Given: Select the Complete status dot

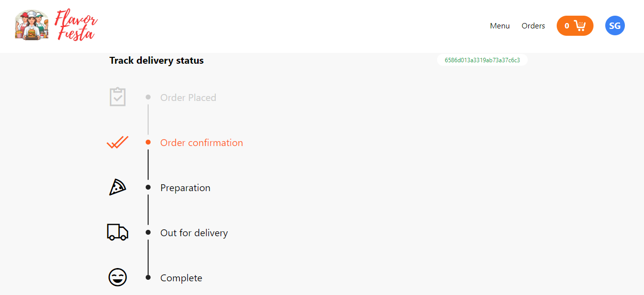Looking at the screenshot, I should point(148,277).
